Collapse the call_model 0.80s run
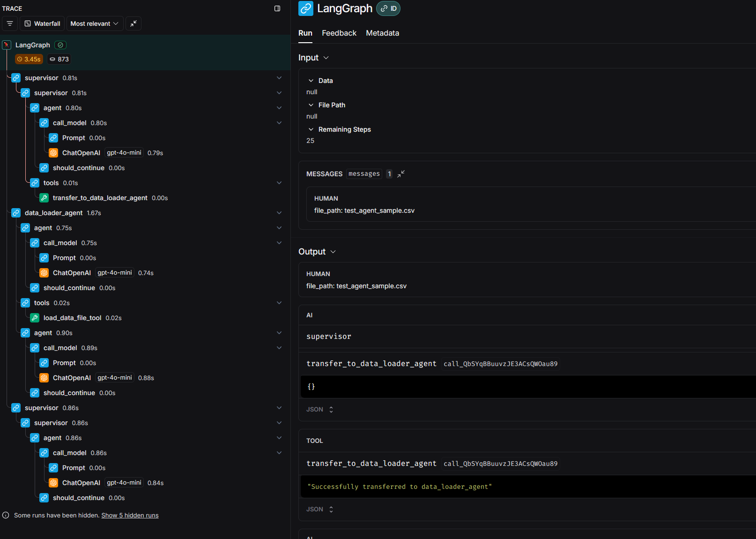This screenshot has width=756, height=539. click(279, 123)
